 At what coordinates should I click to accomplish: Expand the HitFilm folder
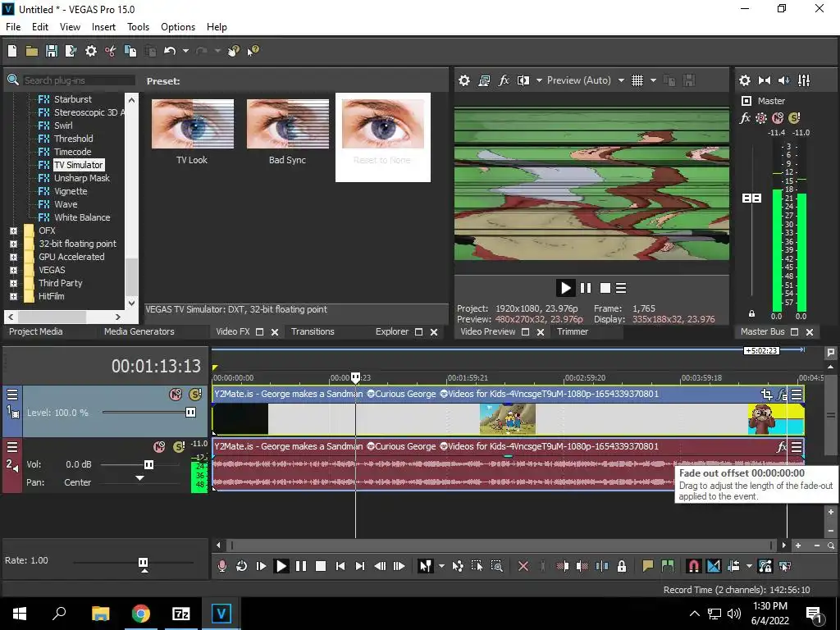point(13,296)
